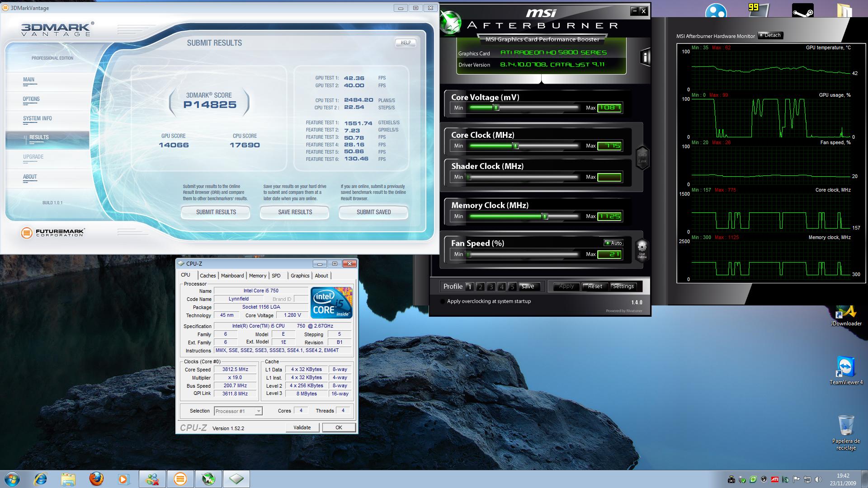Detach the Afterburner Hardware Monitor
The width and height of the screenshot is (868, 488).
[770, 35]
